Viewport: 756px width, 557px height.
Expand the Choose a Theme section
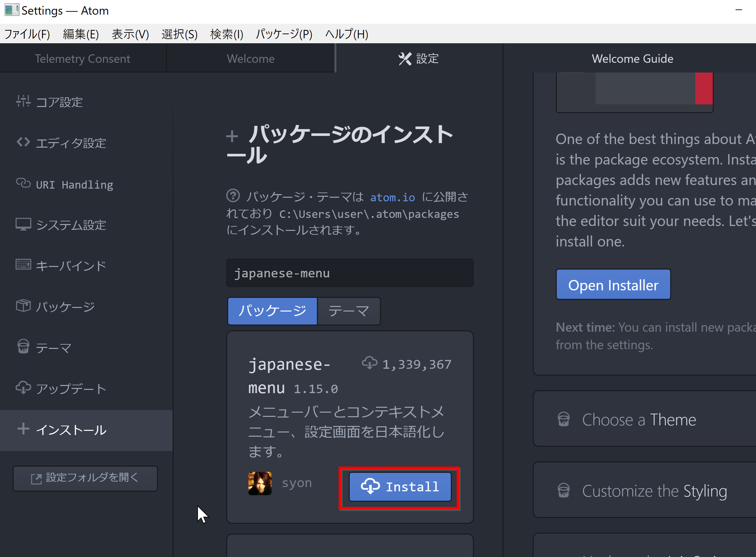point(645,419)
